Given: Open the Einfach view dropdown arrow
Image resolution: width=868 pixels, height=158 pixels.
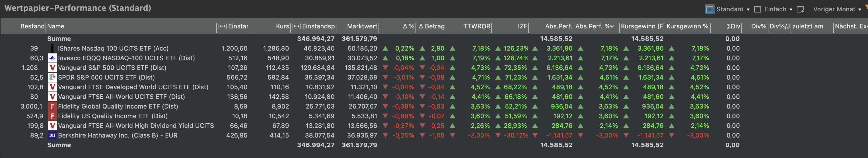Looking at the screenshot, I should point(791,9).
